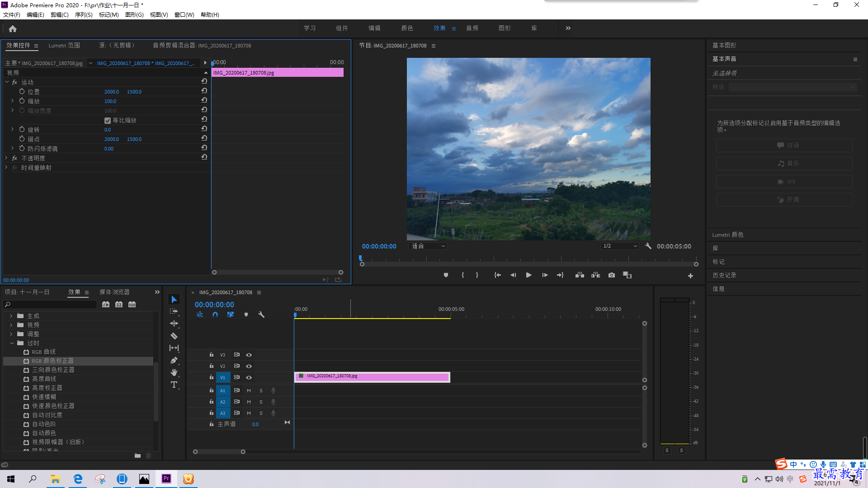
Task: Select the Slip tool
Action: (x=174, y=348)
